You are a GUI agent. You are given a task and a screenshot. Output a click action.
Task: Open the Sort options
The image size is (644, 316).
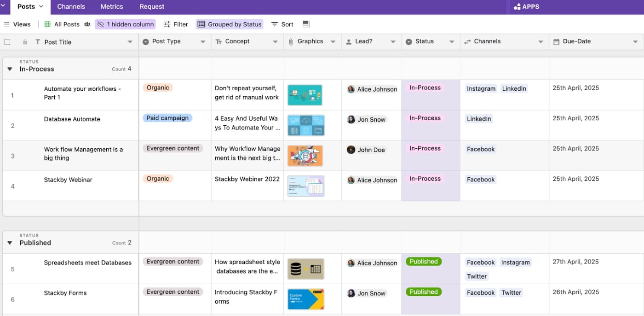(282, 24)
